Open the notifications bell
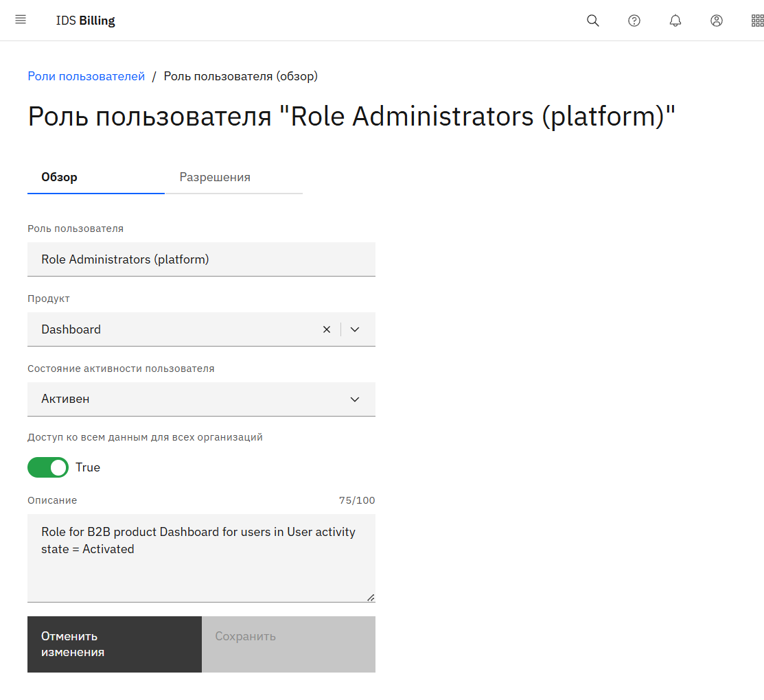Image resolution: width=764 pixels, height=700 pixels. [x=675, y=21]
